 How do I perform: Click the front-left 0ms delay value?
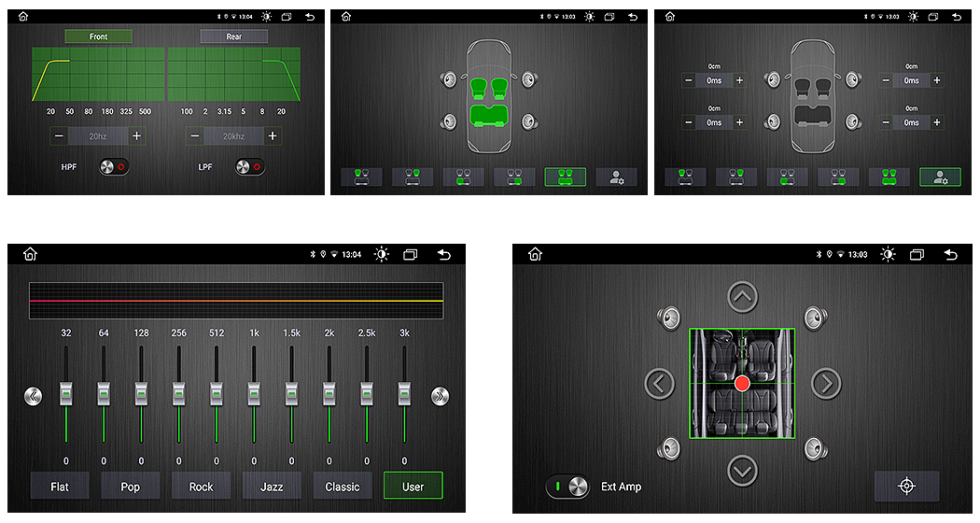714,80
